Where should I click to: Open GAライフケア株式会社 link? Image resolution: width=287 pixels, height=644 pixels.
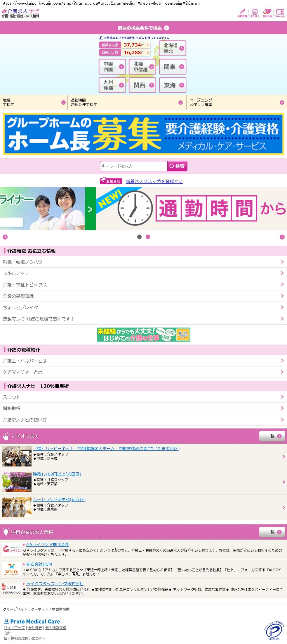click(x=48, y=545)
